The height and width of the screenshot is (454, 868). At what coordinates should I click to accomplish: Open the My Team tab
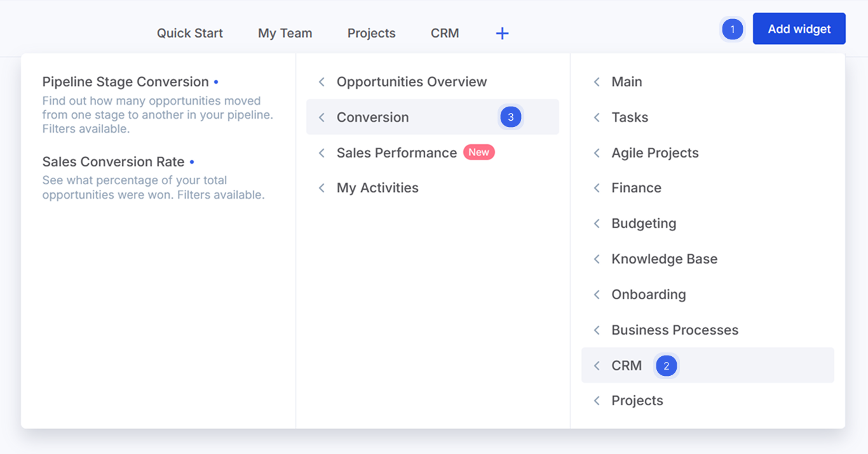click(x=285, y=34)
